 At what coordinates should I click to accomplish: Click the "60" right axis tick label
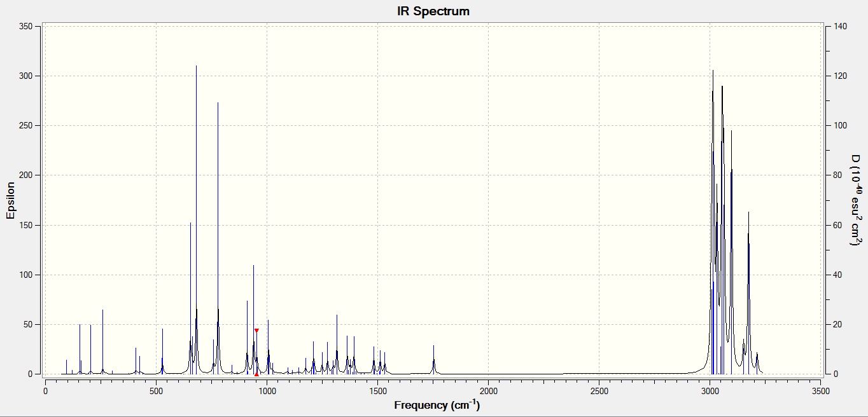(x=837, y=225)
